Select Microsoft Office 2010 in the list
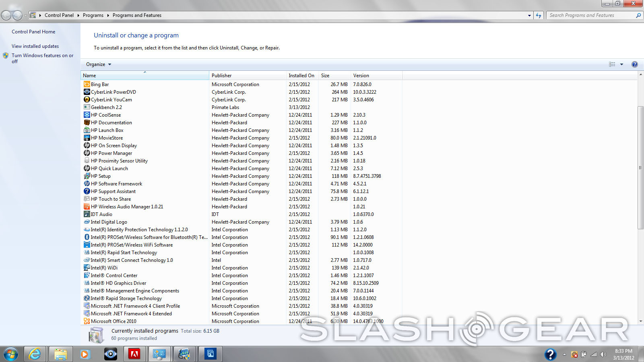The width and height of the screenshot is (644, 362). (114, 321)
